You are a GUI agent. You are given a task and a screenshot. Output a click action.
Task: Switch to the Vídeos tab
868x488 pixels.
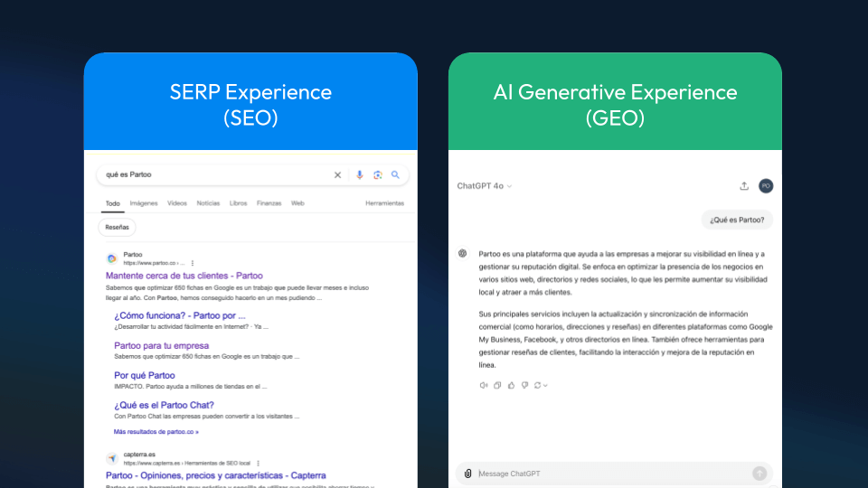click(177, 203)
